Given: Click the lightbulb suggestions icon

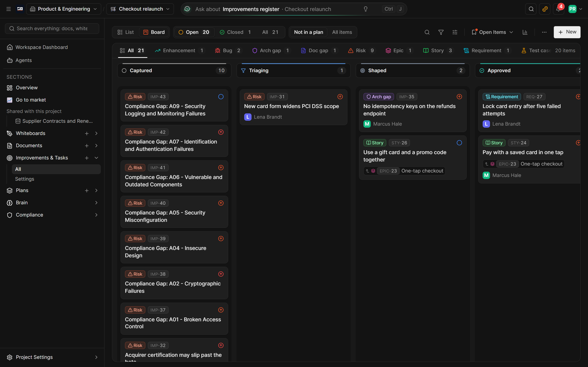Looking at the screenshot, I should (365, 9).
